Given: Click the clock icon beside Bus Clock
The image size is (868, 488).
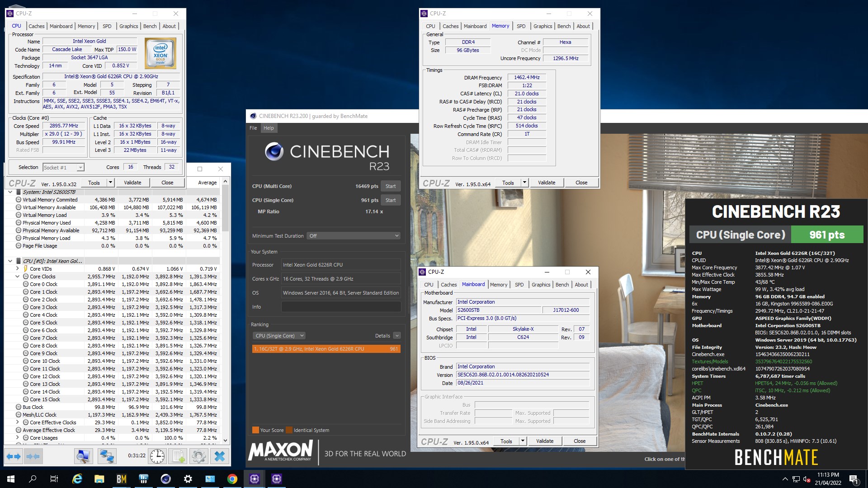Looking at the screenshot, I should (19, 407).
